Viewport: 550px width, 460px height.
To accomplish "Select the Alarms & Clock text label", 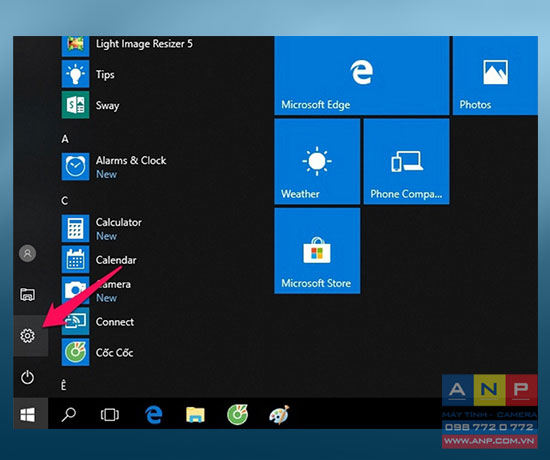I will (x=131, y=160).
